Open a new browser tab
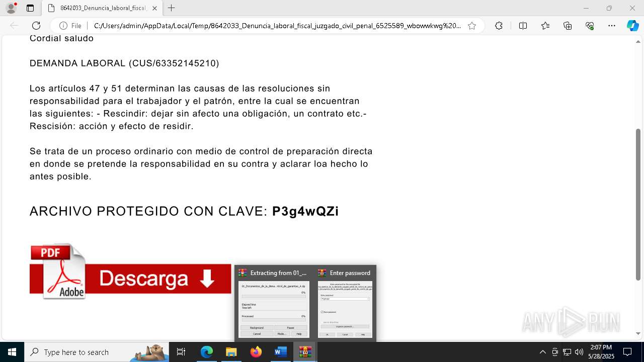The image size is (644, 362). tap(172, 8)
